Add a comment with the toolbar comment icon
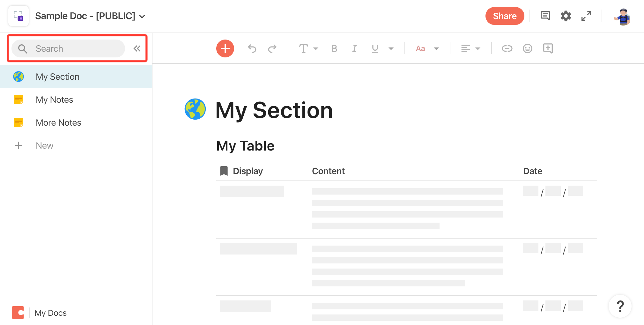Screen dimensions: 644x325 pyautogui.click(x=548, y=48)
